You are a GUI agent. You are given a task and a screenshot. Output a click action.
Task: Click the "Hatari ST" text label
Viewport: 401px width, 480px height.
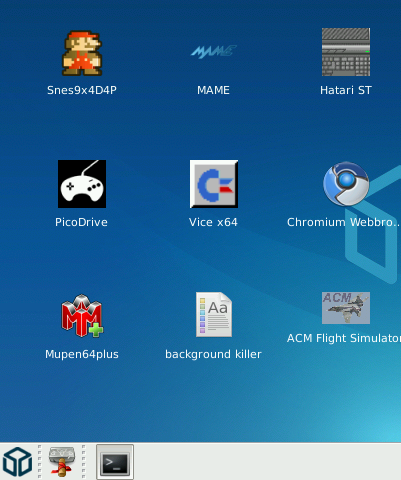pos(346,90)
